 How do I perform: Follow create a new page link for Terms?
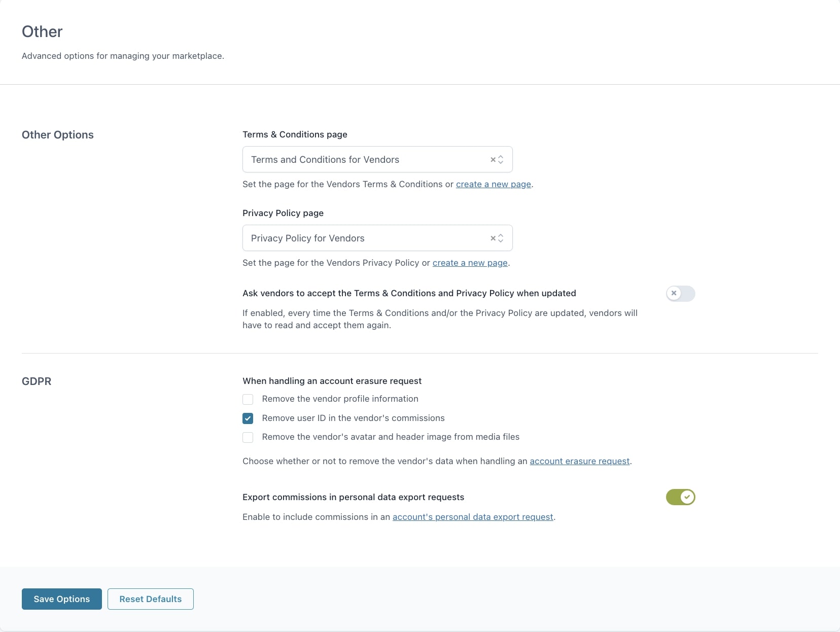pyautogui.click(x=493, y=185)
